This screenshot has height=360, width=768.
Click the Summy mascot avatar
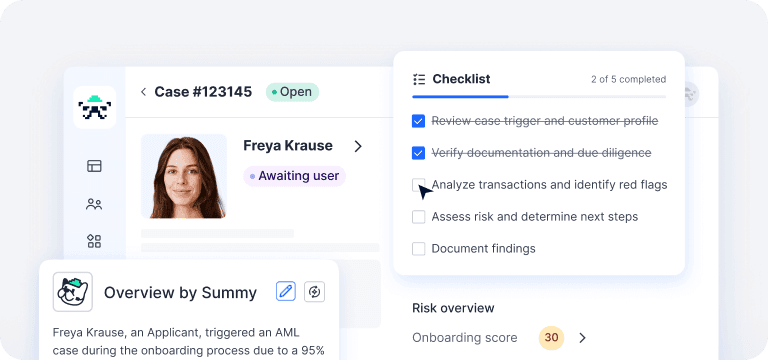[x=72, y=292]
